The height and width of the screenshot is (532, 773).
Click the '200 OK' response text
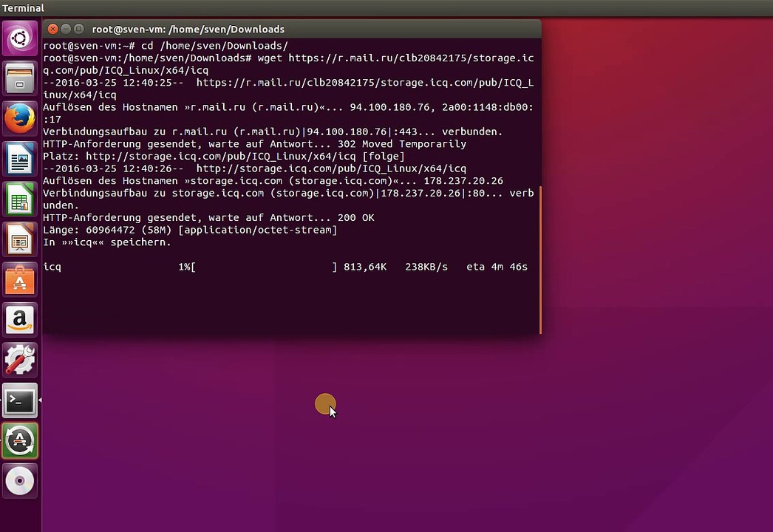[356, 217]
